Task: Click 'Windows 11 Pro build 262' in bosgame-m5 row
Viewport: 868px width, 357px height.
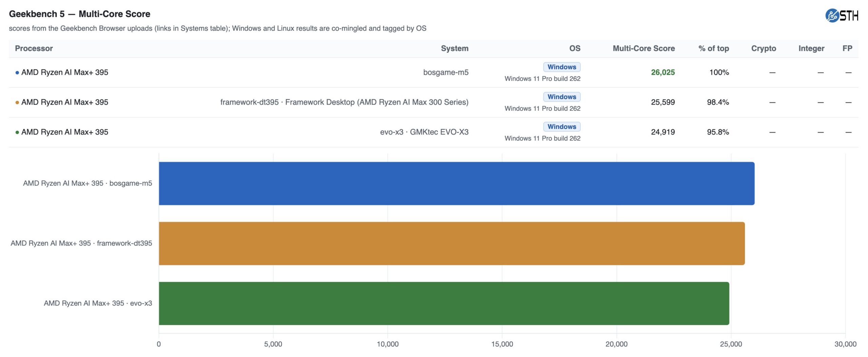Action: (542, 79)
